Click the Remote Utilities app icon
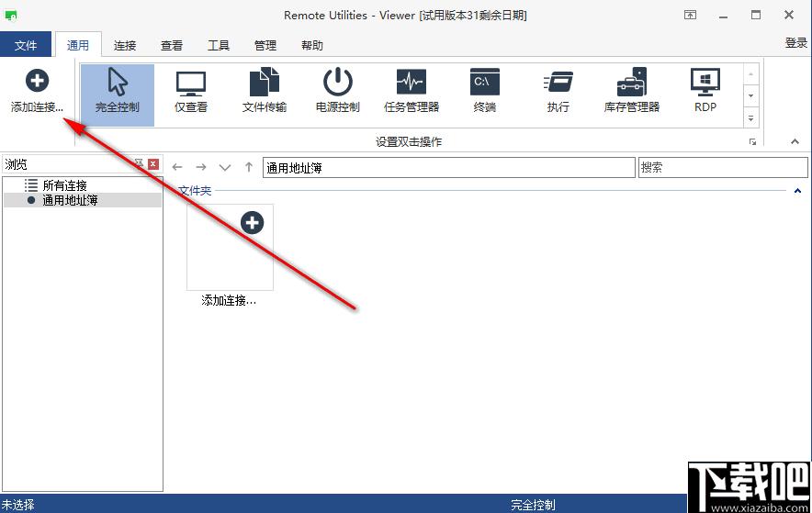The width and height of the screenshot is (812, 513). (x=10, y=15)
